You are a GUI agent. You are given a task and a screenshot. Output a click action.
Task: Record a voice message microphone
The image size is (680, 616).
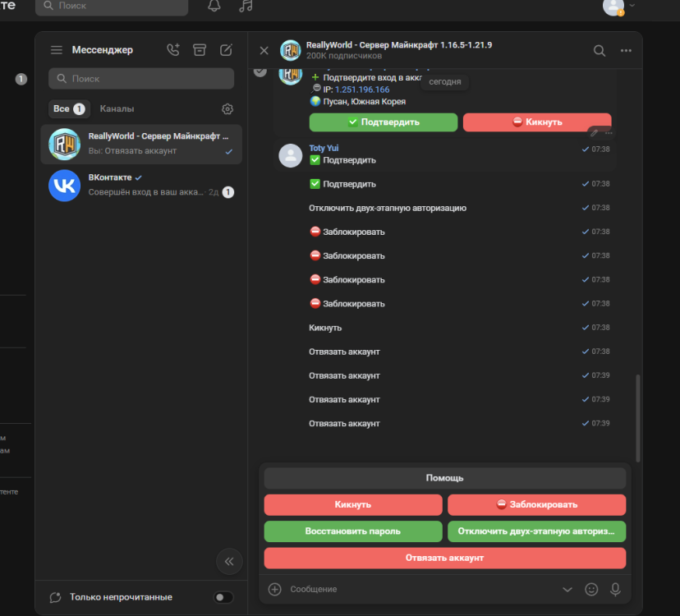click(x=615, y=589)
